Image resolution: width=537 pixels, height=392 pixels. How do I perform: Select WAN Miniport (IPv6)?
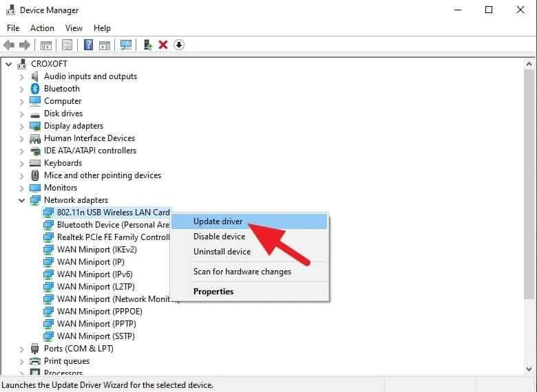[94, 274]
